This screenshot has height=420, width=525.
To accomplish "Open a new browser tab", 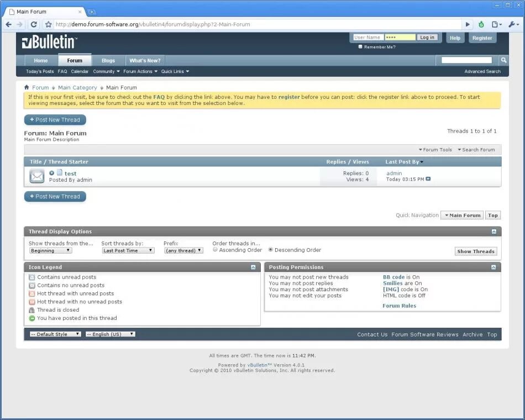I will click(92, 12).
